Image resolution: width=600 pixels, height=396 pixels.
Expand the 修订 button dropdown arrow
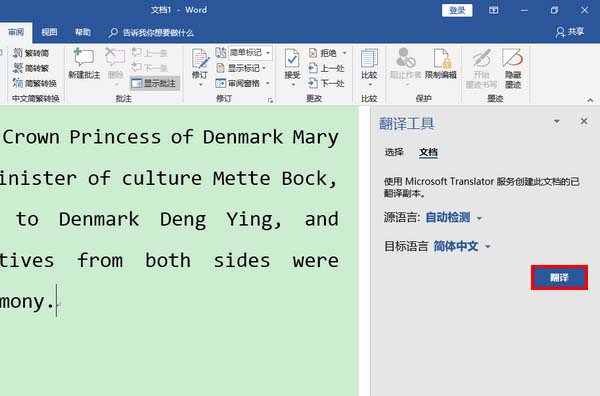tap(200, 85)
